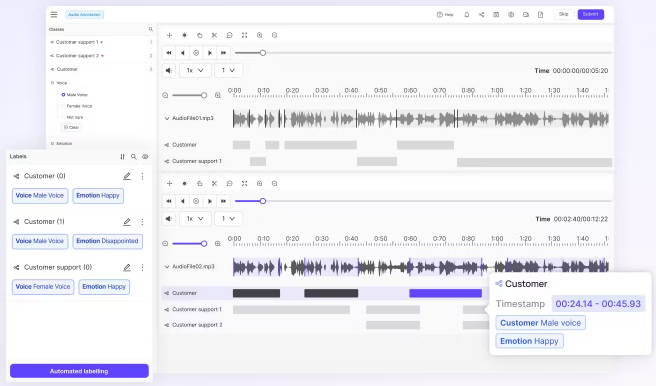Start Automated labelling
The width and height of the screenshot is (656, 386).
click(x=79, y=371)
